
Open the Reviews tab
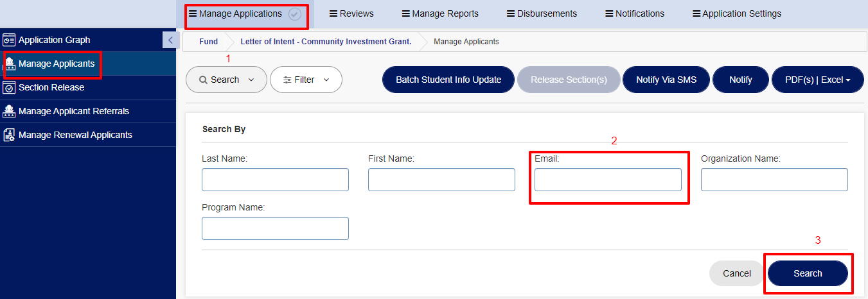pos(351,13)
